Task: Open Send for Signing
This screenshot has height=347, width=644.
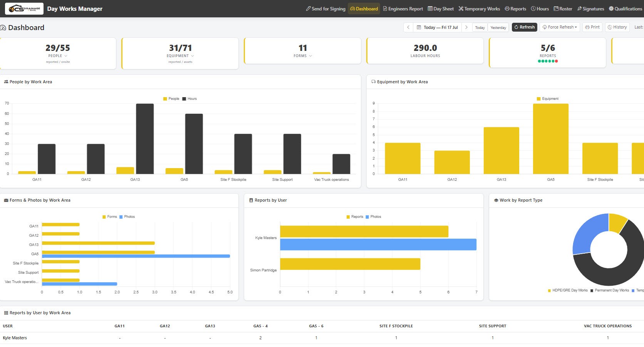Action: pyautogui.click(x=325, y=8)
